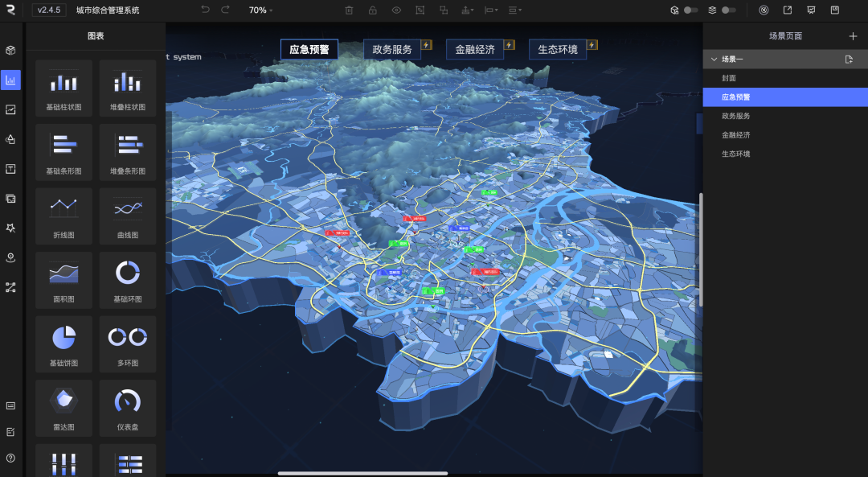Toggle the eye visibility icon in toolbar
The width and height of the screenshot is (868, 477).
(396, 10)
